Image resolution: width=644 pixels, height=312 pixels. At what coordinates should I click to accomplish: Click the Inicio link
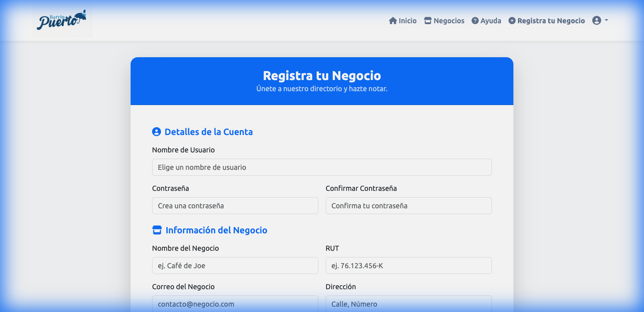tap(406, 20)
